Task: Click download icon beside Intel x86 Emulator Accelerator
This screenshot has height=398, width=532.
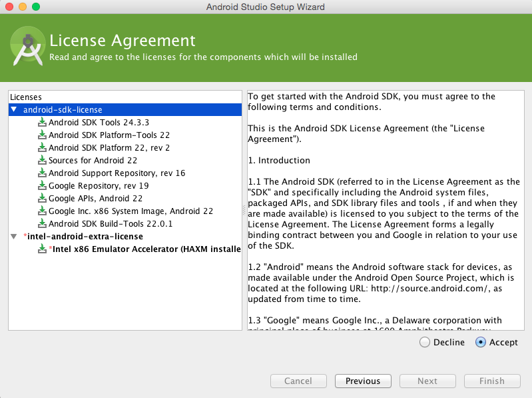Action: tap(42, 249)
